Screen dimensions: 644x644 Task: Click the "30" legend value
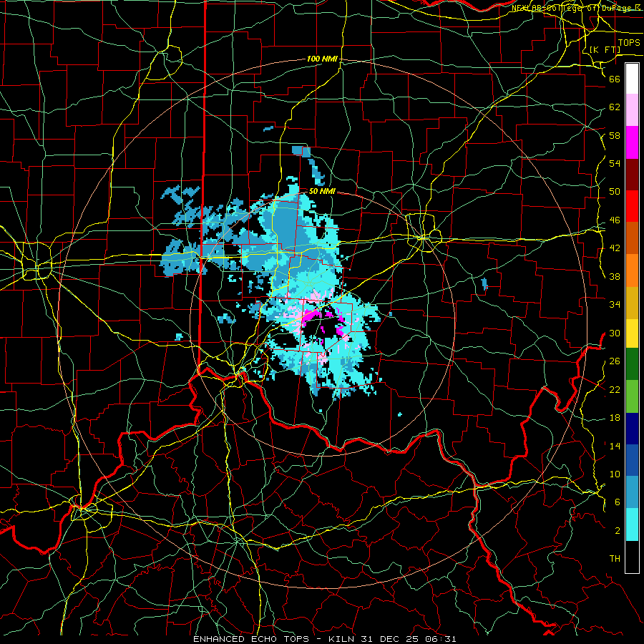coord(615,333)
